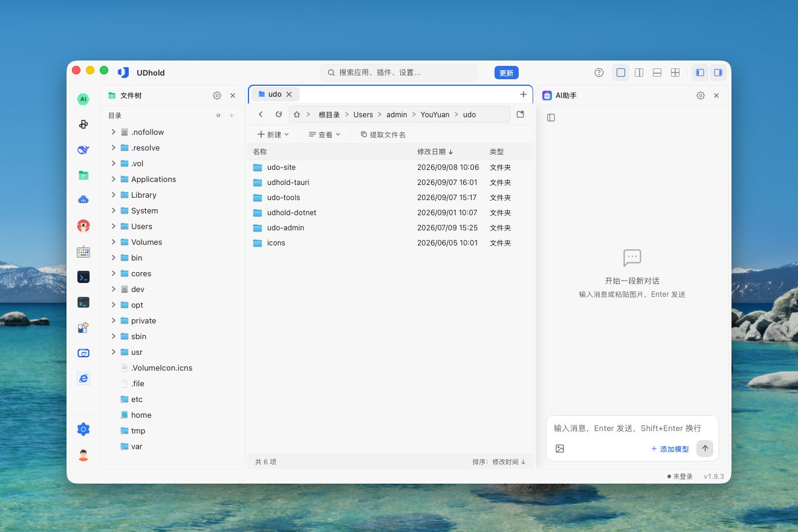Screen dimensions: 798x532
Task: Open the whale icon app in sidebar
Action: (x=83, y=150)
